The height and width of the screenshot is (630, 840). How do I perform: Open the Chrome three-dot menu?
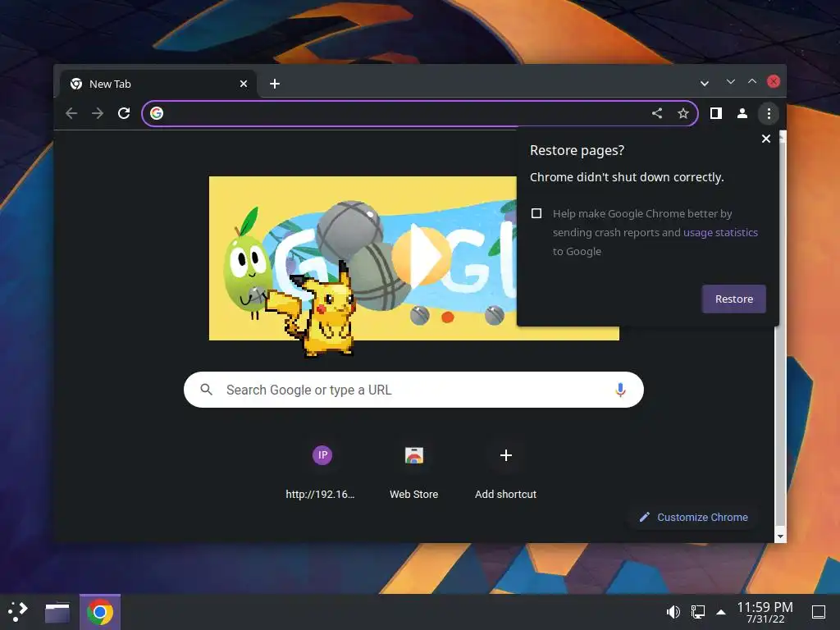click(x=769, y=113)
